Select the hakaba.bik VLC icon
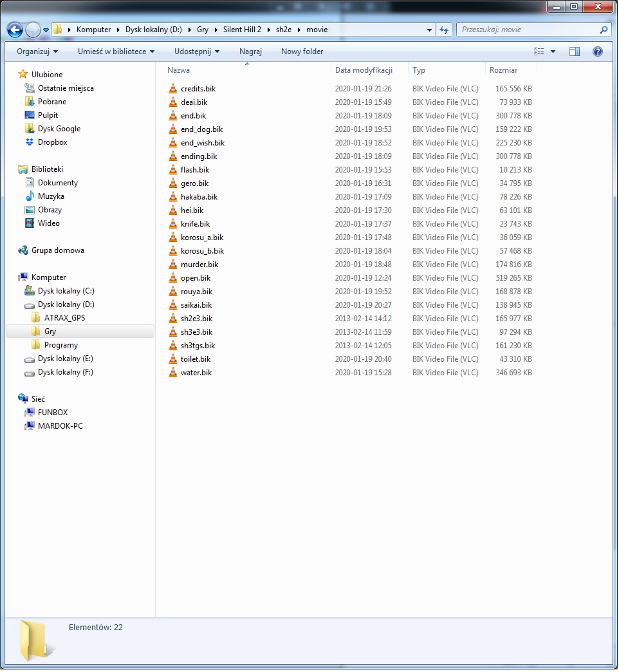 pyautogui.click(x=173, y=197)
